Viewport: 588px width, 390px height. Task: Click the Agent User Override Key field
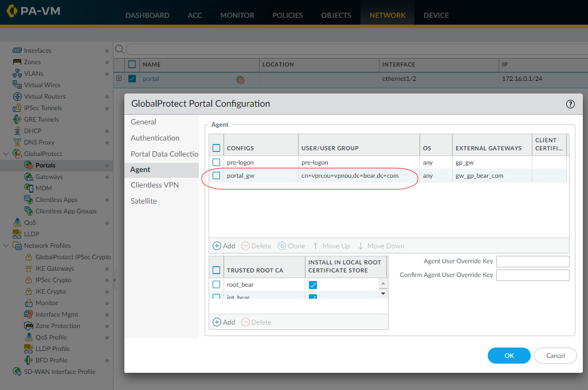(532, 262)
